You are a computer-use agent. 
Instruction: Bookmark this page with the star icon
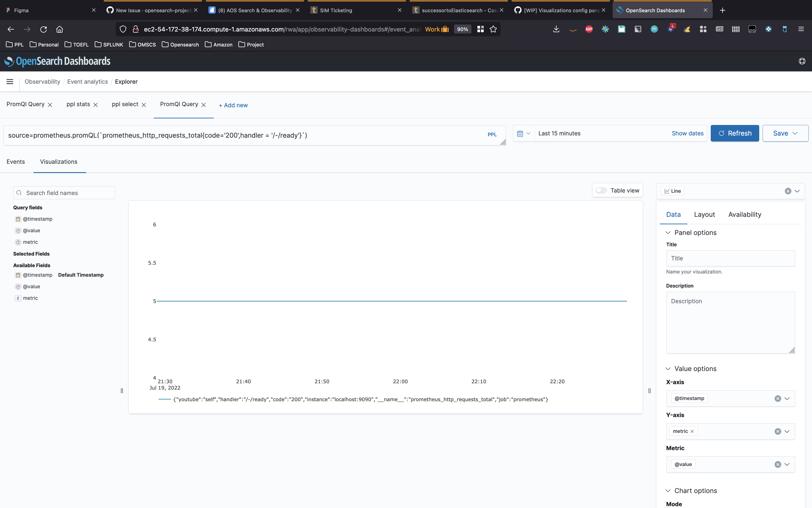tap(493, 29)
